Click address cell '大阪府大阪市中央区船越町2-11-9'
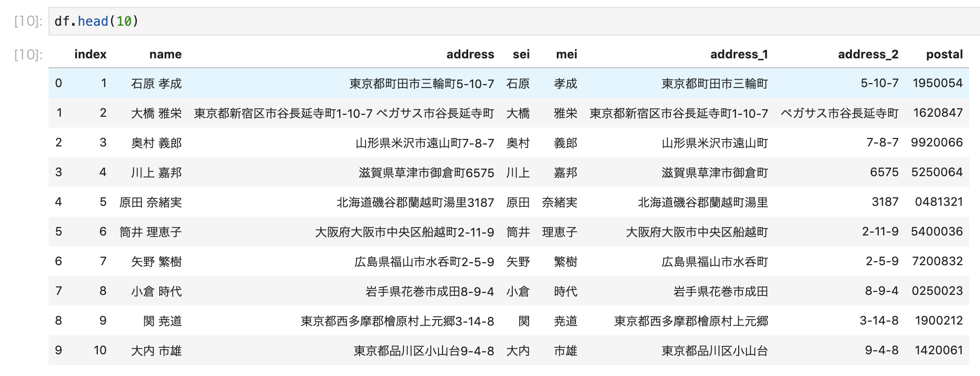The height and width of the screenshot is (376, 980). pos(404,232)
